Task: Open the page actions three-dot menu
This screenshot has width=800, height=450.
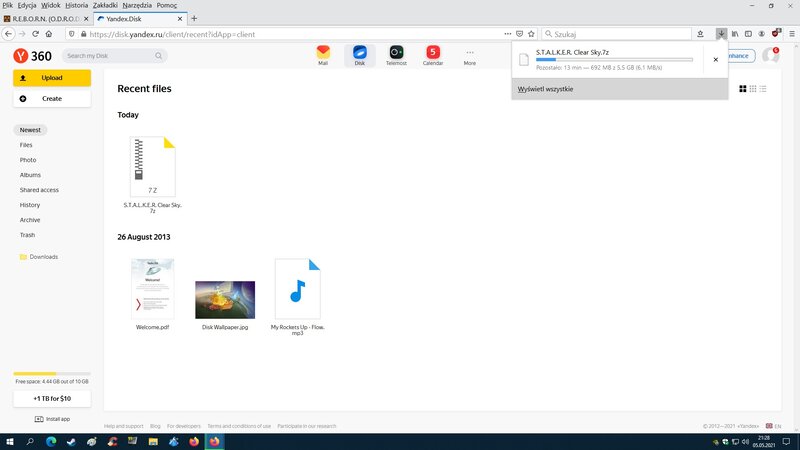Action: [x=508, y=34]
